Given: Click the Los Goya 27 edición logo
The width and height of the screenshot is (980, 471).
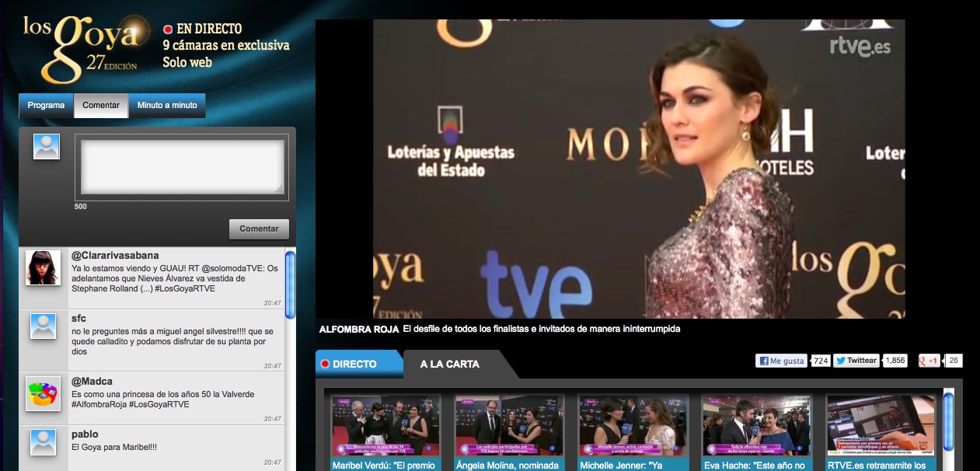Looking at the screenshot, I should [x=85, y=48].
